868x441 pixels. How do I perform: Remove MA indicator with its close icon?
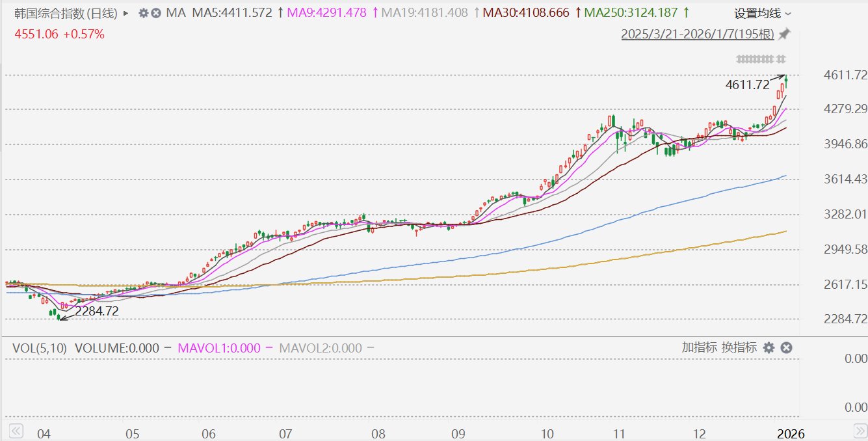[x=156, y=13]
